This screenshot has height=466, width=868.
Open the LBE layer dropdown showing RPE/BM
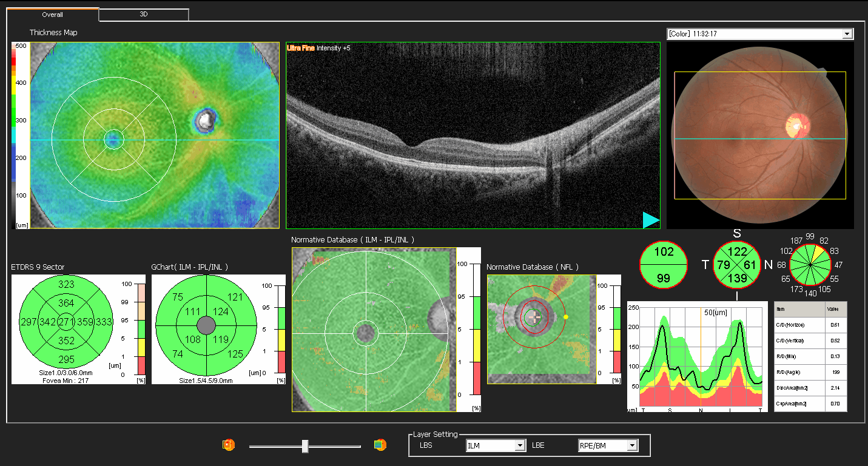(608, 446)
